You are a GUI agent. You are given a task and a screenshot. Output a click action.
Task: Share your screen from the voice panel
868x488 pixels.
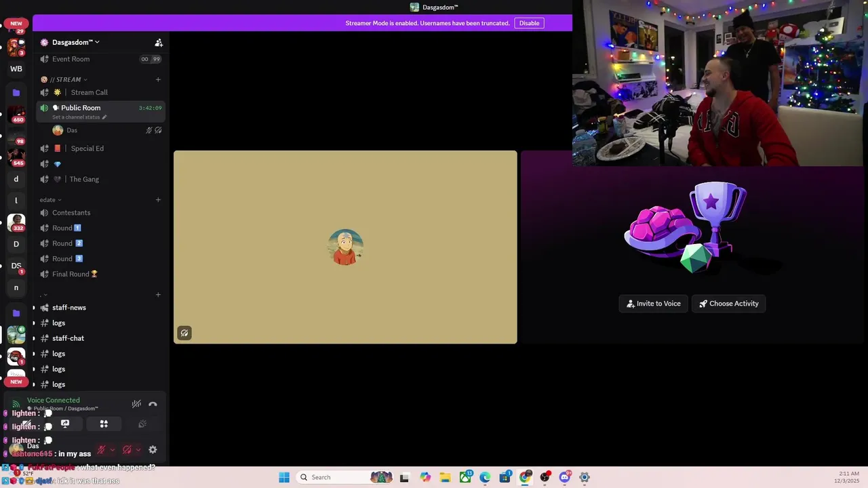pos(65,424)
